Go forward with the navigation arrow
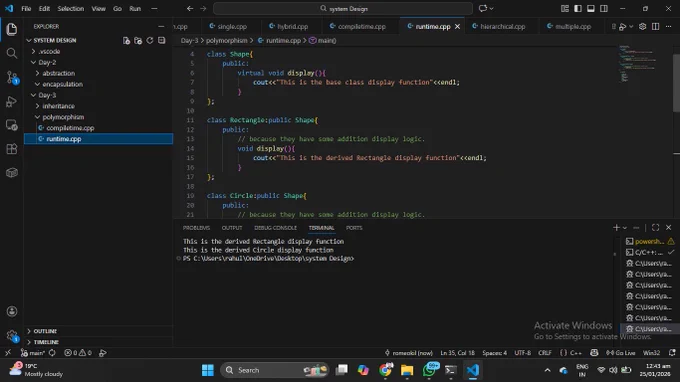This screenshot has width=680, height=382. (203, 8)
